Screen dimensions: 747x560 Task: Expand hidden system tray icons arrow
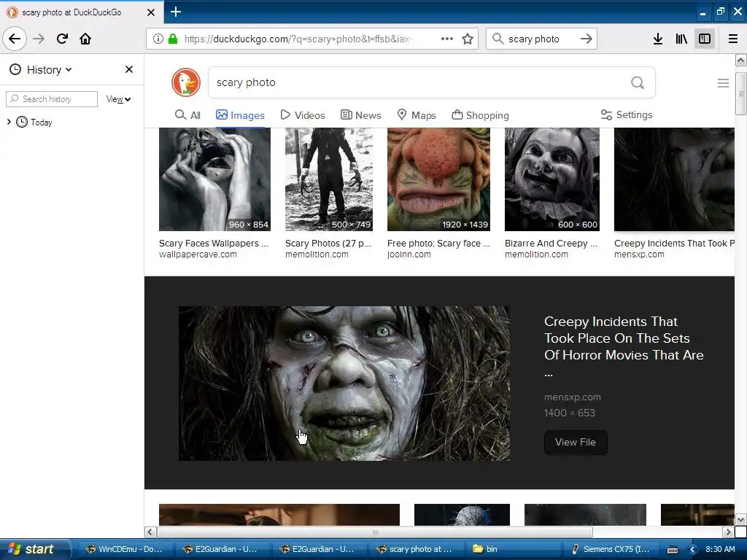point(692,550)
